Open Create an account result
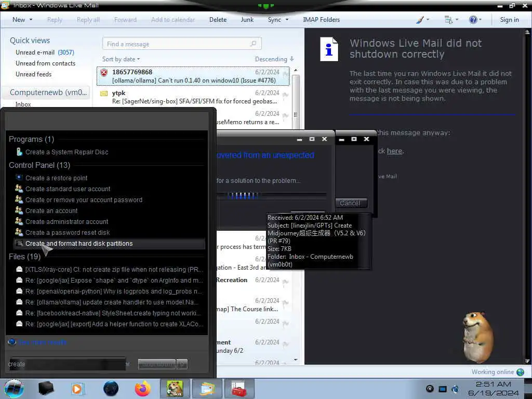This screenshot has height=399, width=532. coord(51,211)
